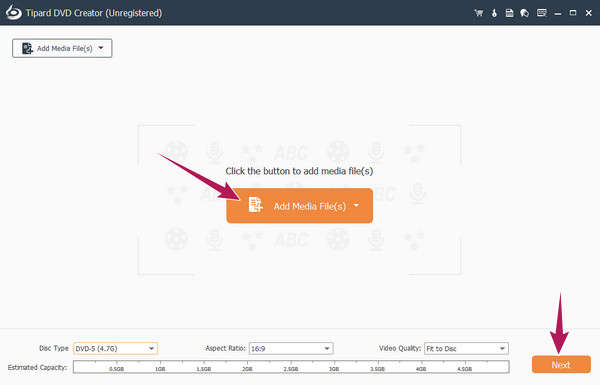
Task: Click the Video Quality label
Action: point(399,348)
